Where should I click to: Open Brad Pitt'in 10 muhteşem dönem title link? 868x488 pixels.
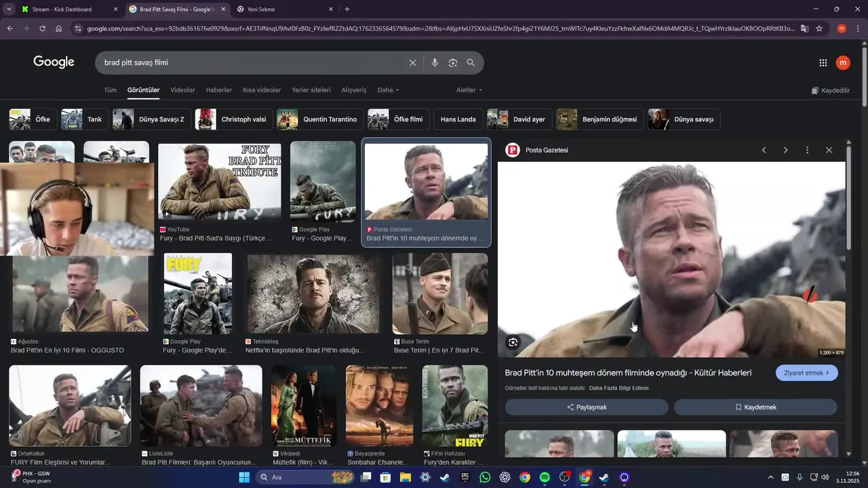(628, 373)
